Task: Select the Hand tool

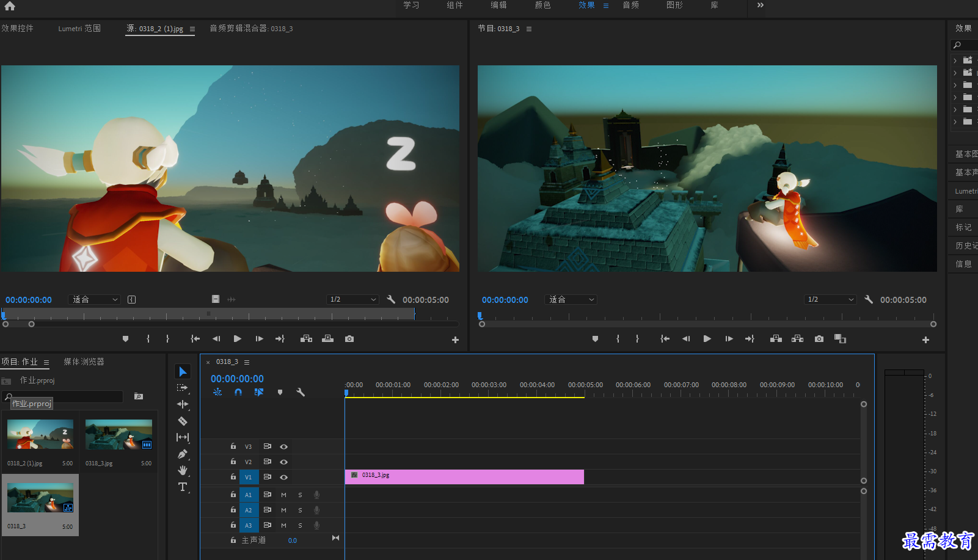Action: point(182,470)
